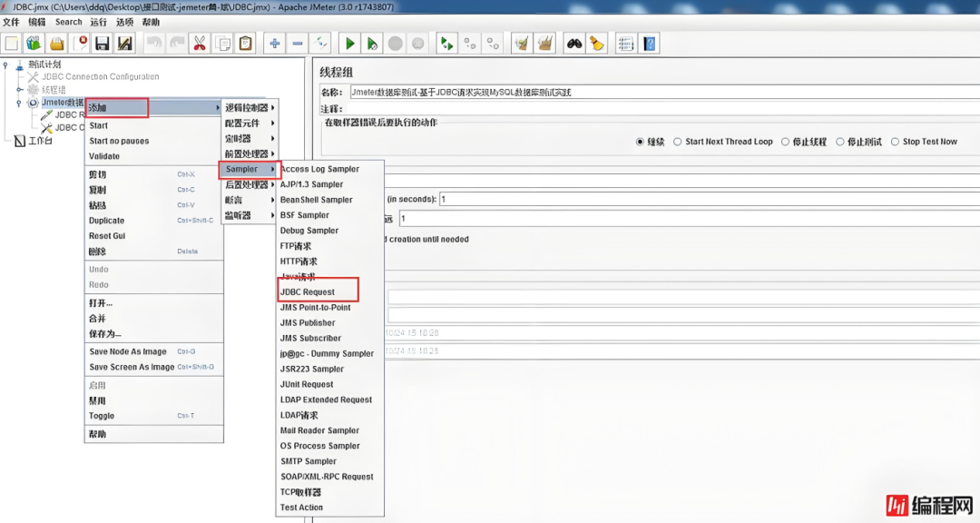Image resolution: width=980 pixels, height=523 pixels.
Task: Click the Remote stop all toolbar icon
Action: [x=470, y=44]
